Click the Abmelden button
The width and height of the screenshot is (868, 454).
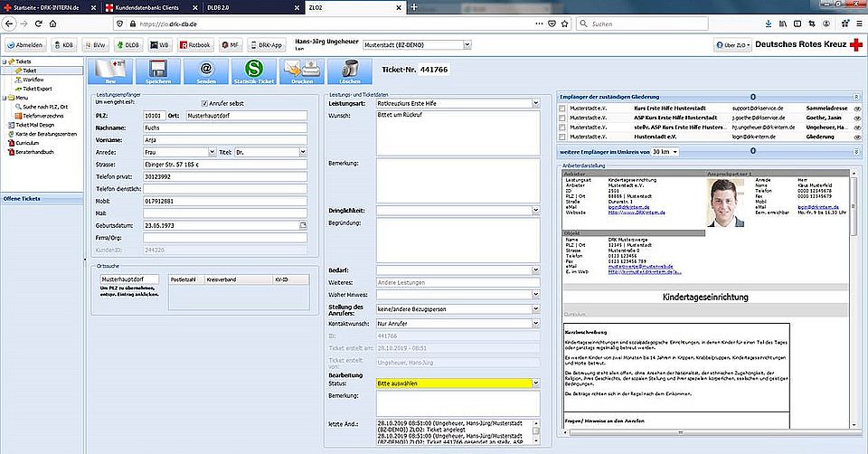25,43
